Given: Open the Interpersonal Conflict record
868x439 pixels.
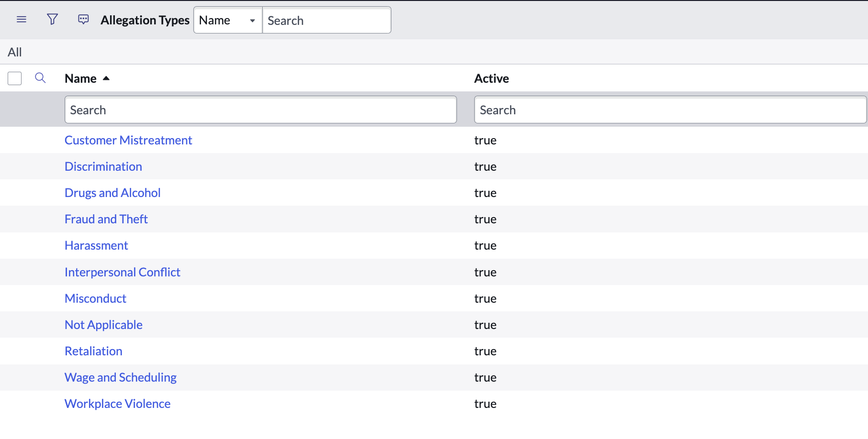Looking at the screenshot, I should [122, 272].
